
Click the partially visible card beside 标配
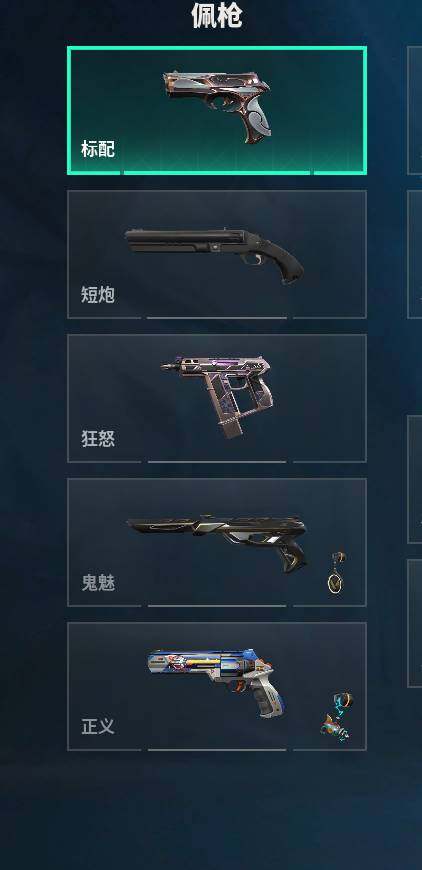(x=415, y=110)
